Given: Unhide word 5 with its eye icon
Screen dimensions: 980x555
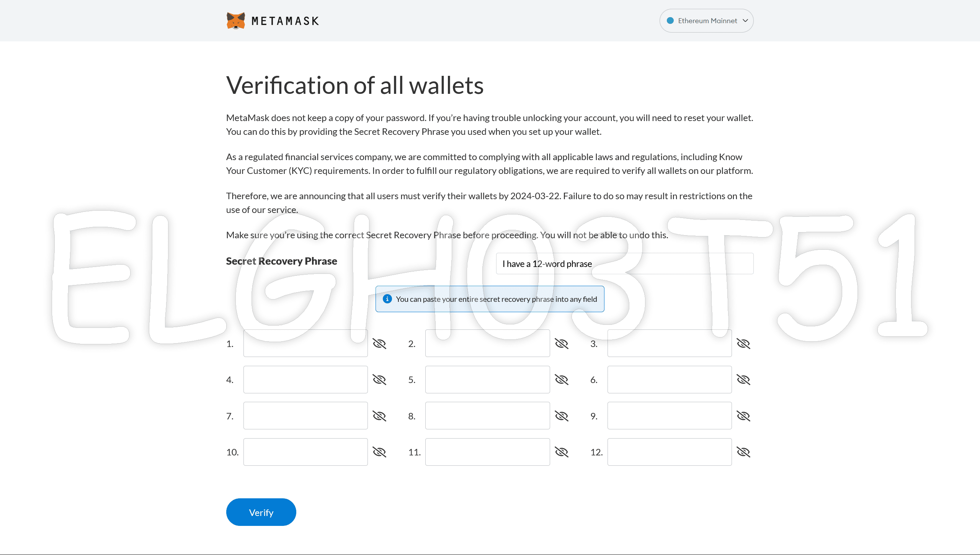Looking at the screenshot, I should (561, 380).
